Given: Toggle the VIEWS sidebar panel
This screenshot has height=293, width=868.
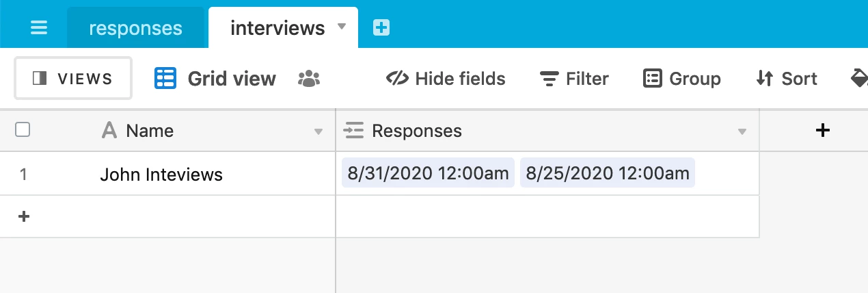Looking at the screenshot, I should click(x=73, y=79).
